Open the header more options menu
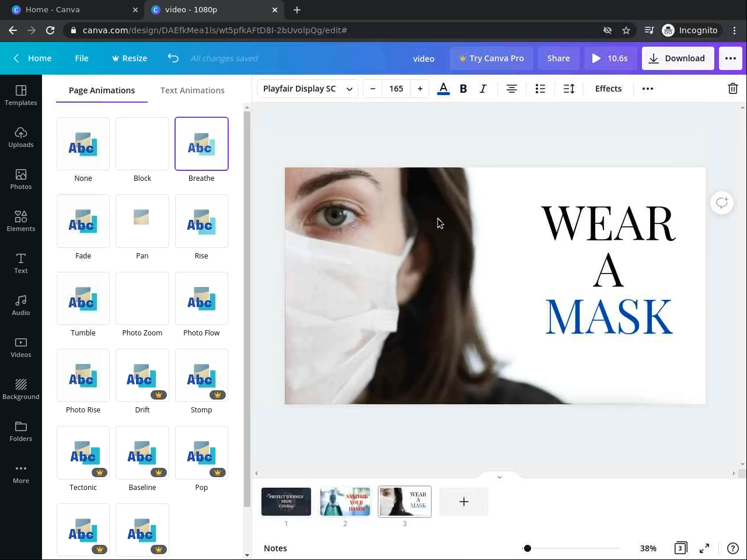The height and width of the screenshot is (560, 747). pos(731,58)
